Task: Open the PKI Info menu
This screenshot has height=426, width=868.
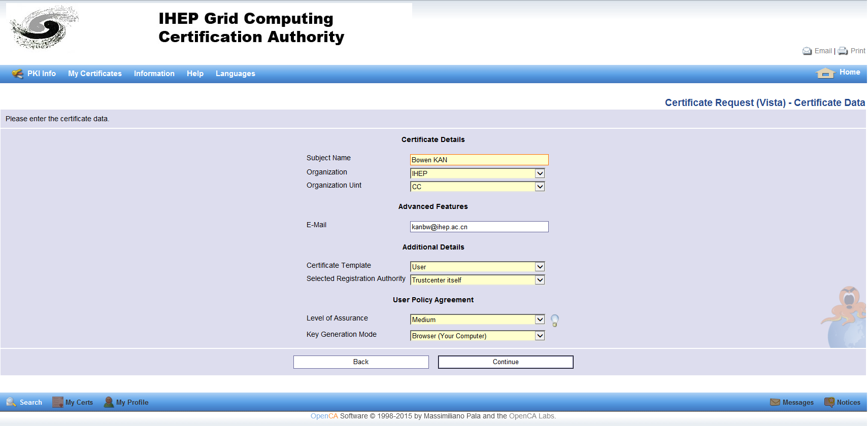Action: pyautogui.click(x=42, y=74)
